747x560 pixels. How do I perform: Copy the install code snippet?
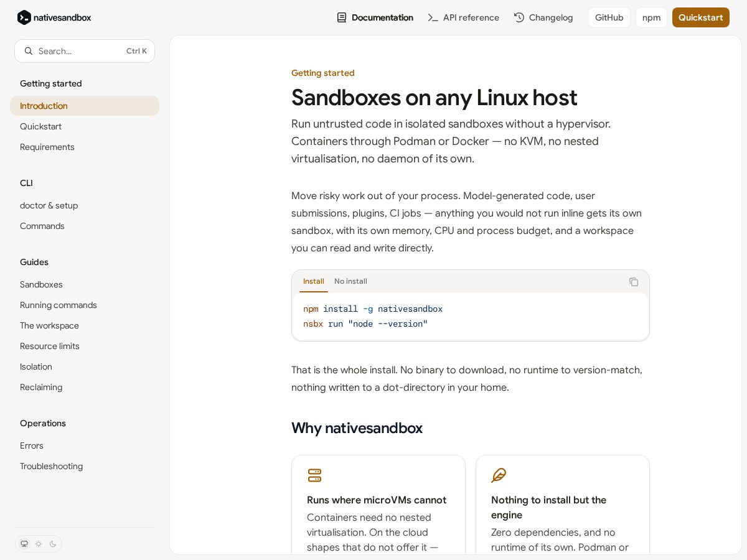click(634, 282)
